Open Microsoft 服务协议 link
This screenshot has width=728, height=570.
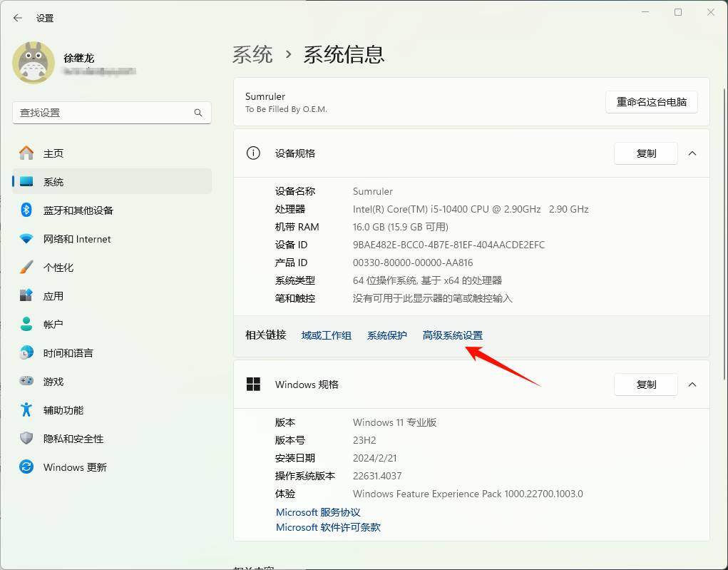click(x=318, y=512)
